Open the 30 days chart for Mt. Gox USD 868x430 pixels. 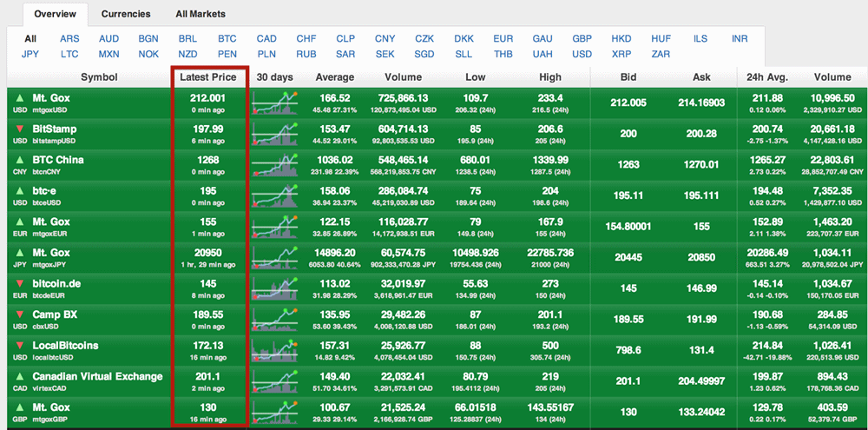pos(275,103)
